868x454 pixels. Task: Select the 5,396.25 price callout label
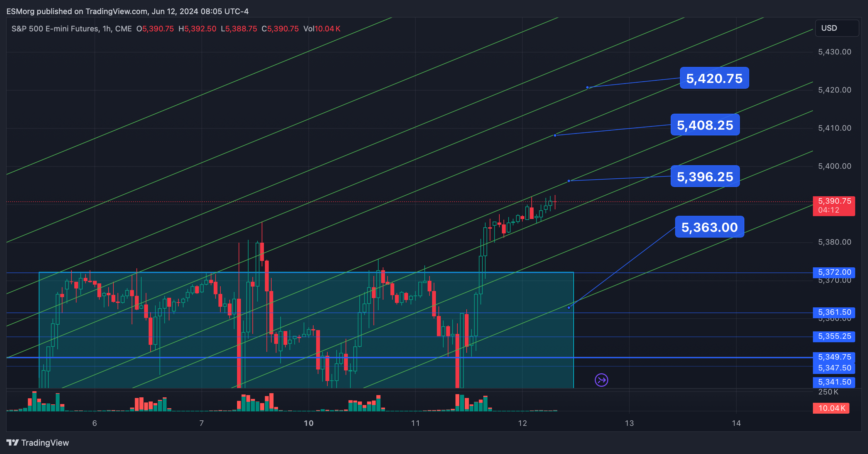tap(705, 176)
